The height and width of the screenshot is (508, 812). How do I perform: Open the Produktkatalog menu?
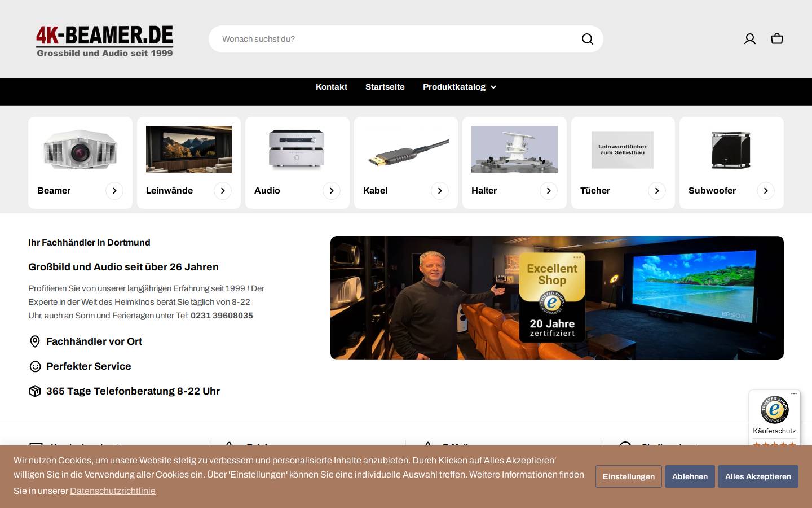tap(459, 87)
